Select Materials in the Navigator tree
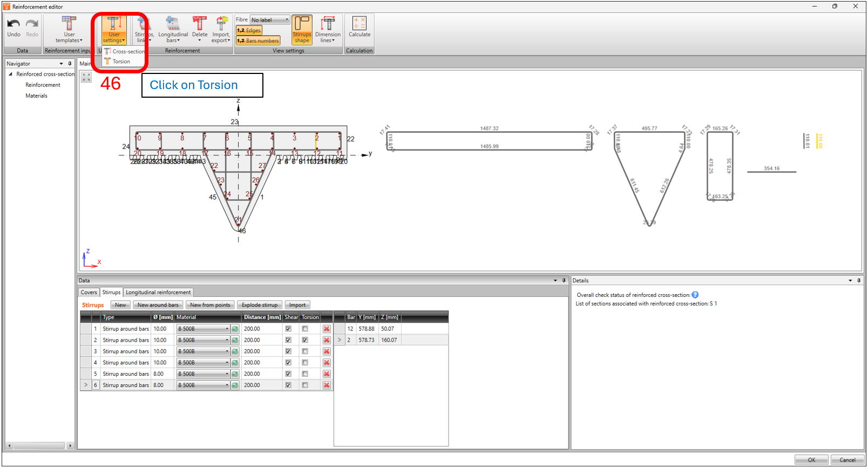Image resolution: width=868 pixels, height=468 pixels. (x=36, y=96)
